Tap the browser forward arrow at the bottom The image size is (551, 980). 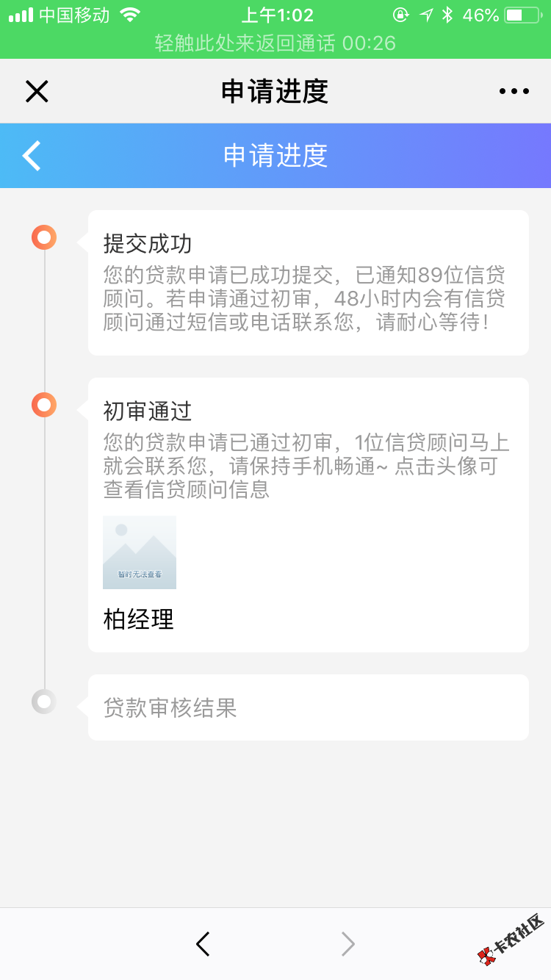coord(348,944)
